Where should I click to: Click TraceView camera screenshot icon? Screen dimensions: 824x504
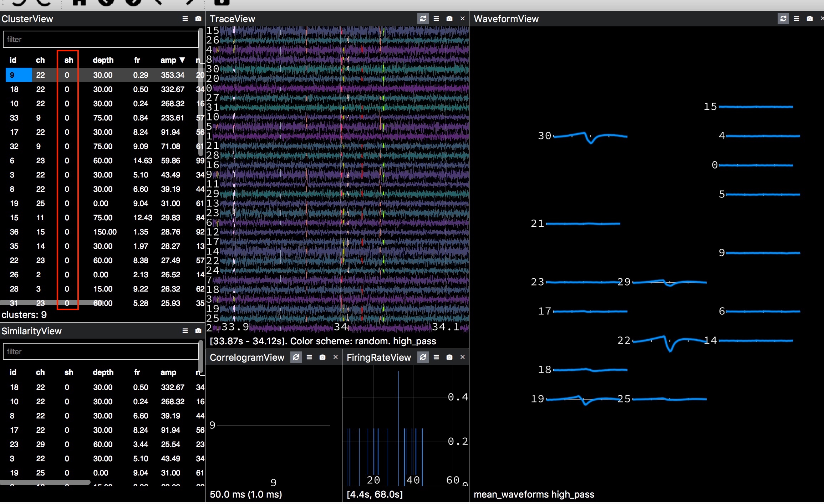click(449, 19)
